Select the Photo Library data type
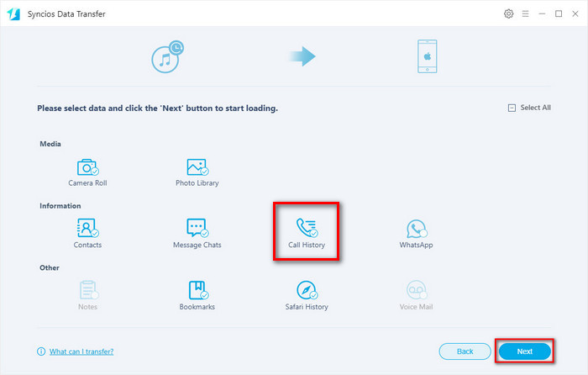The height and width of the screenshot is (375, 588). (x=197, y=172)
